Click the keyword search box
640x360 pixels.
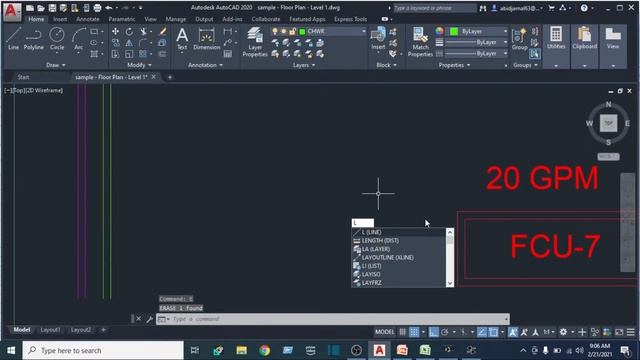[x=434, y=8]
